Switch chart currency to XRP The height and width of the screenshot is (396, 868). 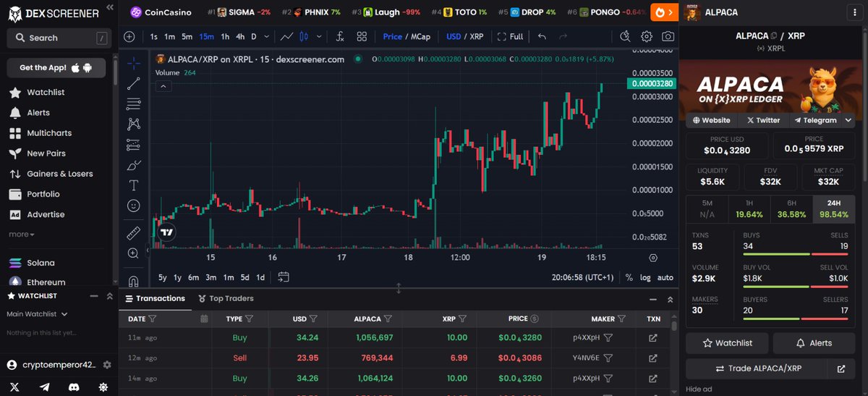476,36
